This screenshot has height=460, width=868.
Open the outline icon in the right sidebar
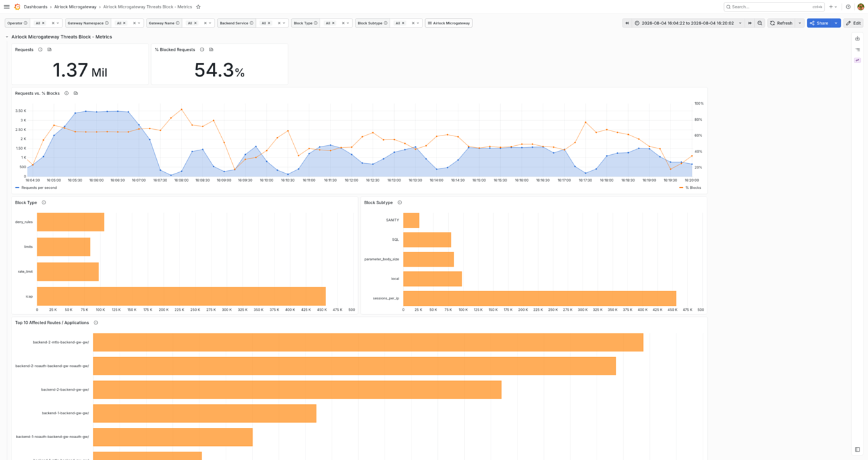pyautogui.click(x=858, y=49)
